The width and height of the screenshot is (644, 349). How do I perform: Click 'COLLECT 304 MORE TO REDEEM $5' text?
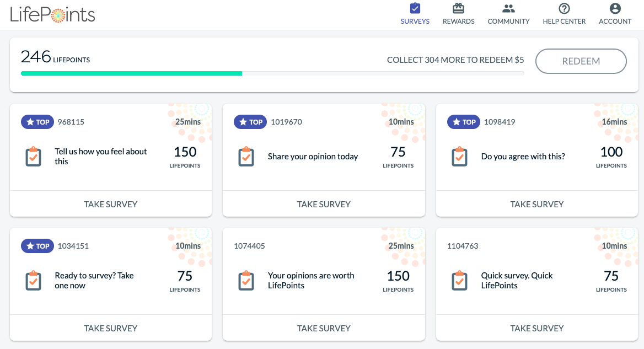click(455, 60)
